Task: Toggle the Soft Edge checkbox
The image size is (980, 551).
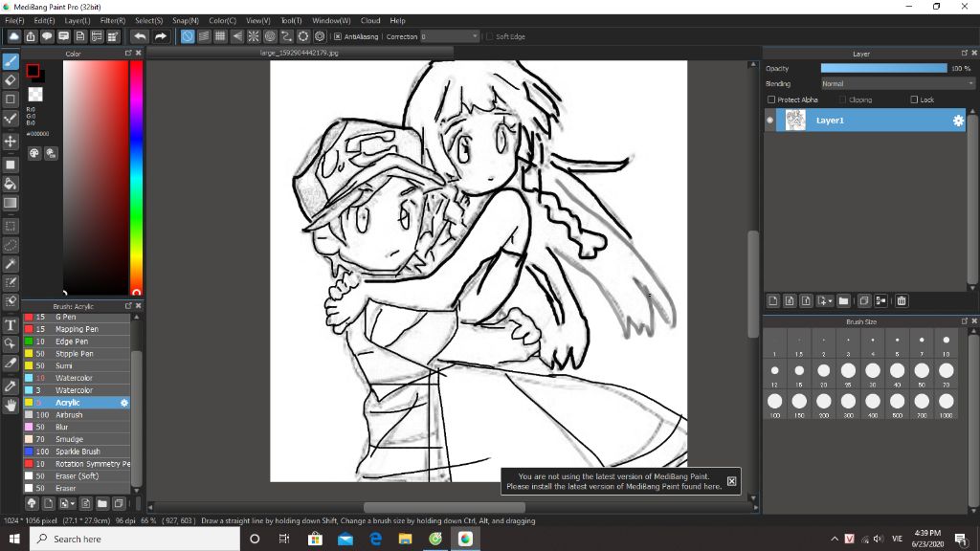Action: click(x=489, y=36)
